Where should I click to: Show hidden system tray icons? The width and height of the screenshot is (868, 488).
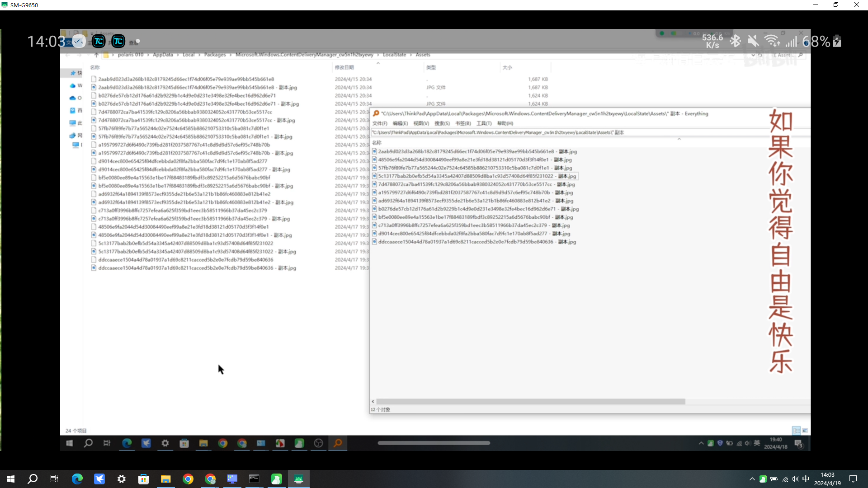click(752, 479)
